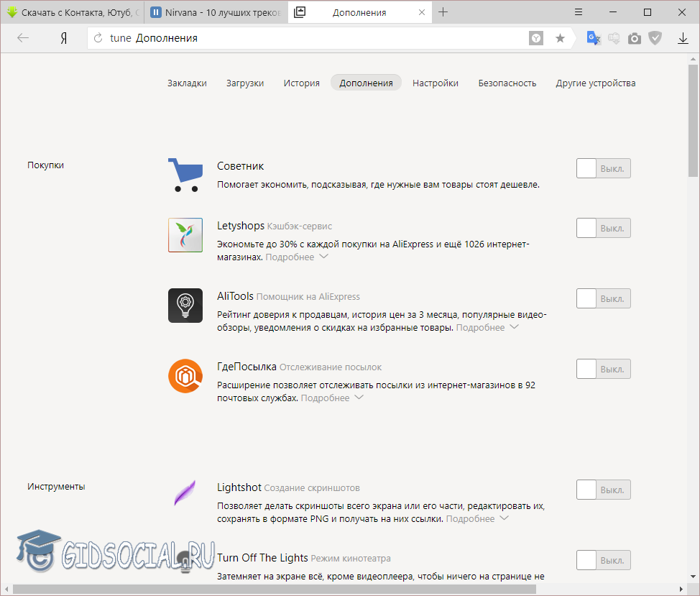Click the grayed-out extension icon next to Translate

[614, 39]
